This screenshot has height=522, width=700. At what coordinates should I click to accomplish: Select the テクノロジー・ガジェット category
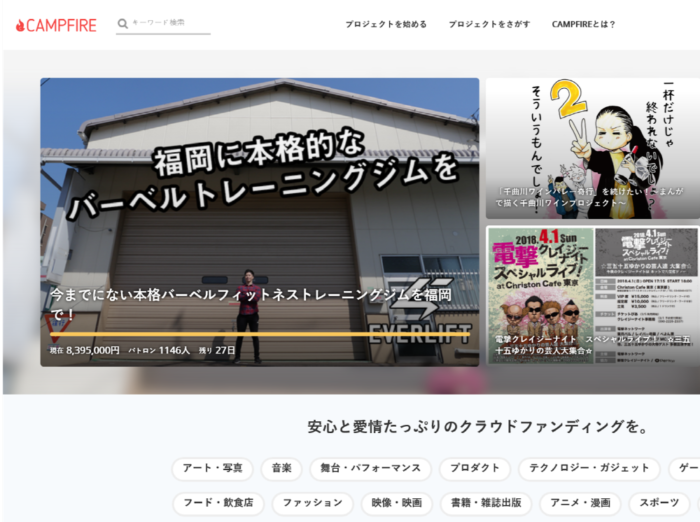(589, 468)
